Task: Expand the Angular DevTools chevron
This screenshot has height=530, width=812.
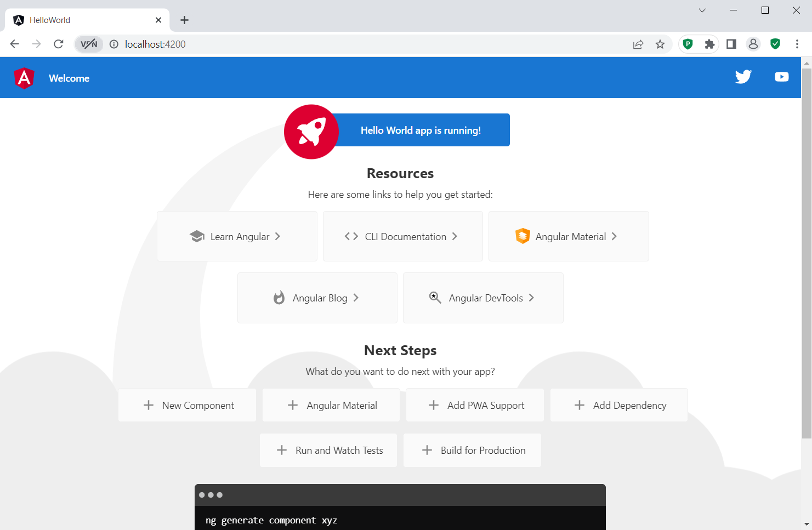Action: (x=531, y=298)
